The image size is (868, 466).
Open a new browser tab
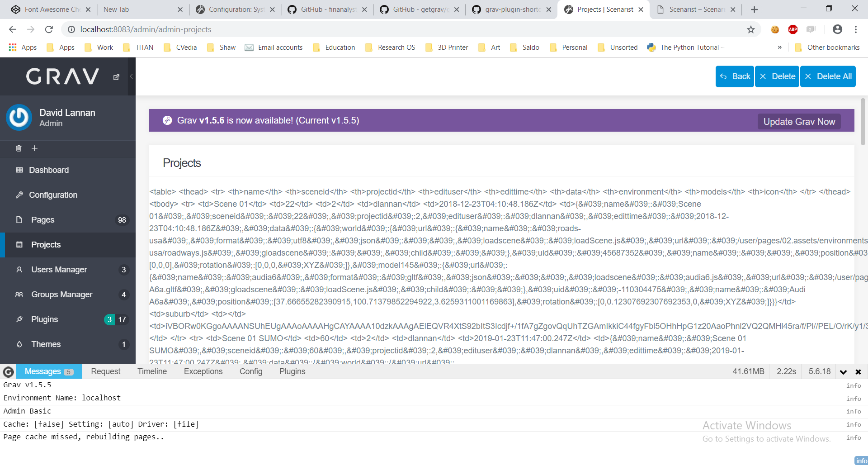point(754,10)
